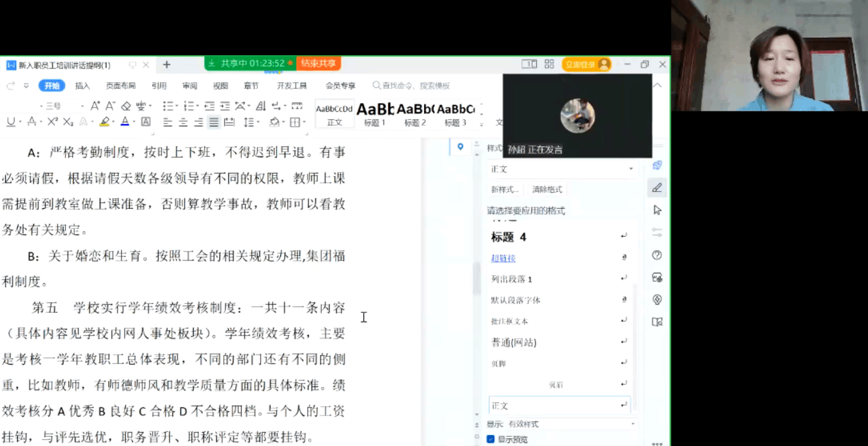Pick the text highlight color swatch
This screenshot has width=868, height=446.
coord(105,122)
